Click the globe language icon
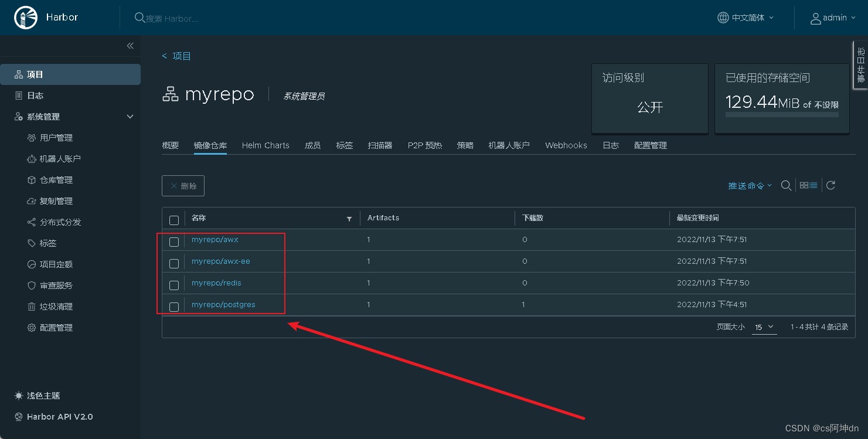This screenshot has height=439, width=868. click(x=723, y=18)
